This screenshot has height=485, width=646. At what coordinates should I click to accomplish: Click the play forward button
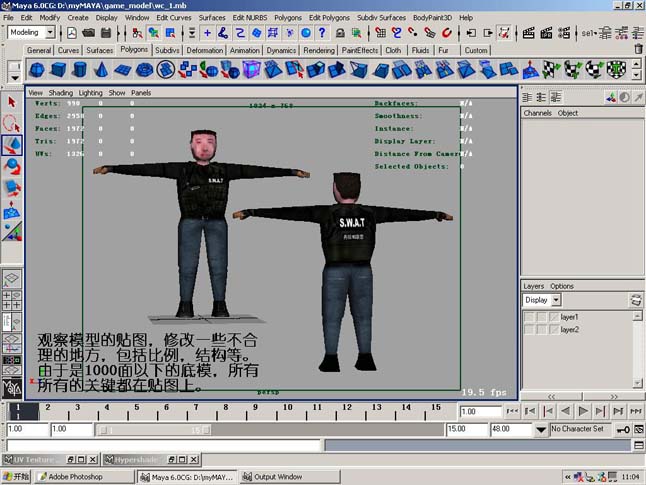[x=583, y=411]
